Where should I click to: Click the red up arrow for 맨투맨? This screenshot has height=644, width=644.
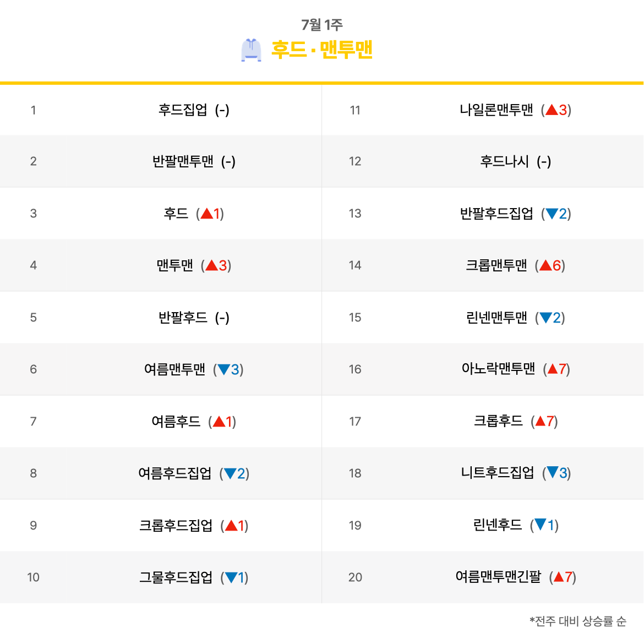pyautogui.click(x=211, y=265)
